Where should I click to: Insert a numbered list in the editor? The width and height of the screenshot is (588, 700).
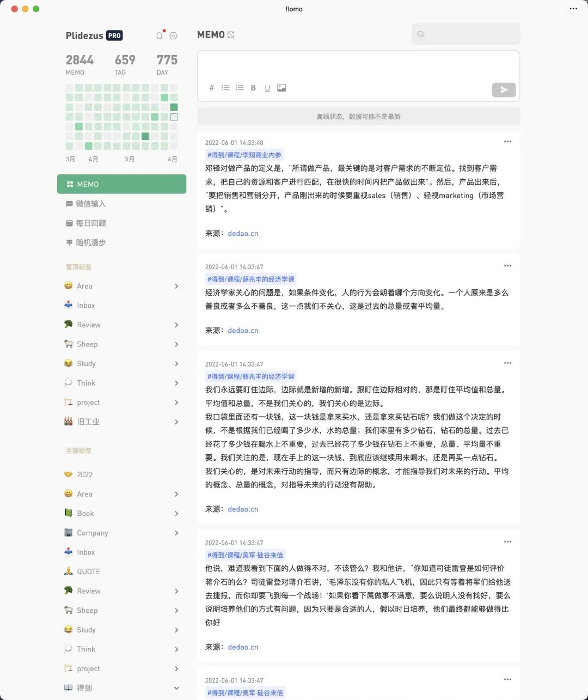pyautogui.click(x=240, y=88)
